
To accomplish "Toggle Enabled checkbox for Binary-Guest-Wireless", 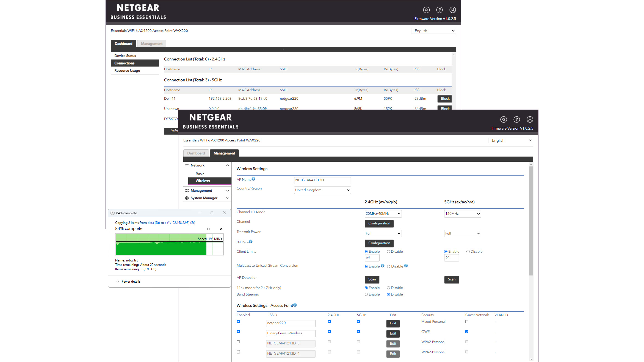I will (x=238, y=332).
